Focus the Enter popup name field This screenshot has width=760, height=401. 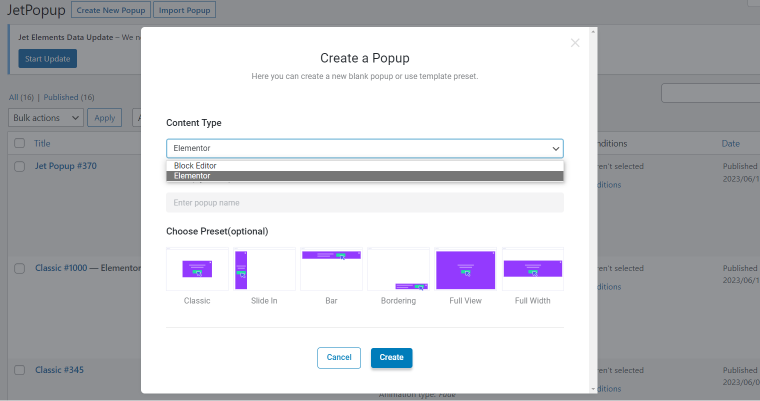coord(364,203)
